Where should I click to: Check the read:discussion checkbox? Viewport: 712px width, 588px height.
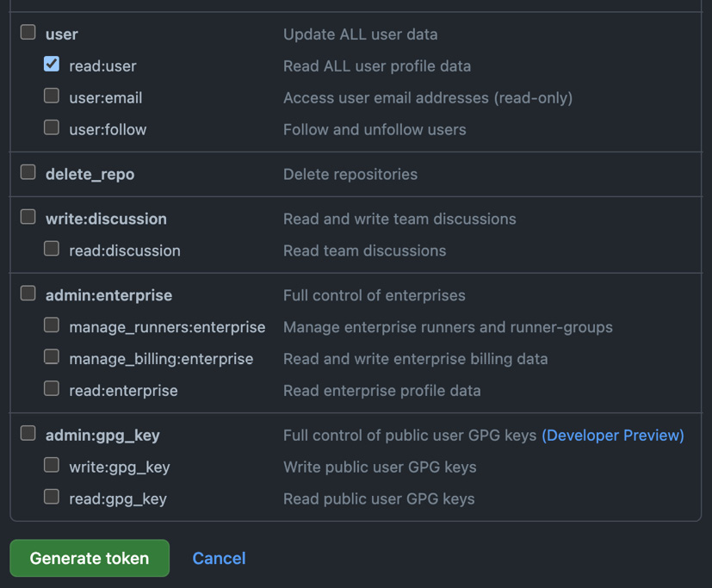[x=51, y=250]
